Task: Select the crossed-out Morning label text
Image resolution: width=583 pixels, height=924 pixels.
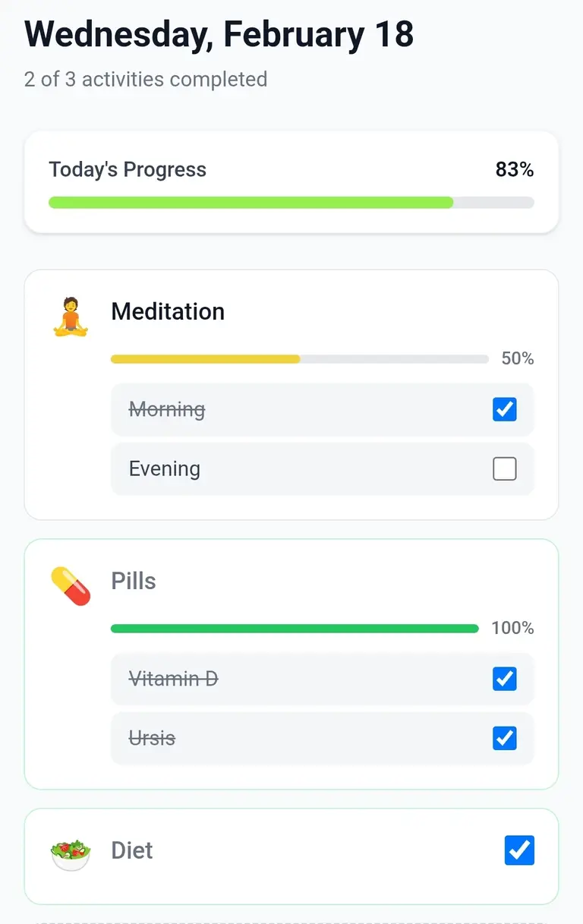Action: tap(166, 409)
